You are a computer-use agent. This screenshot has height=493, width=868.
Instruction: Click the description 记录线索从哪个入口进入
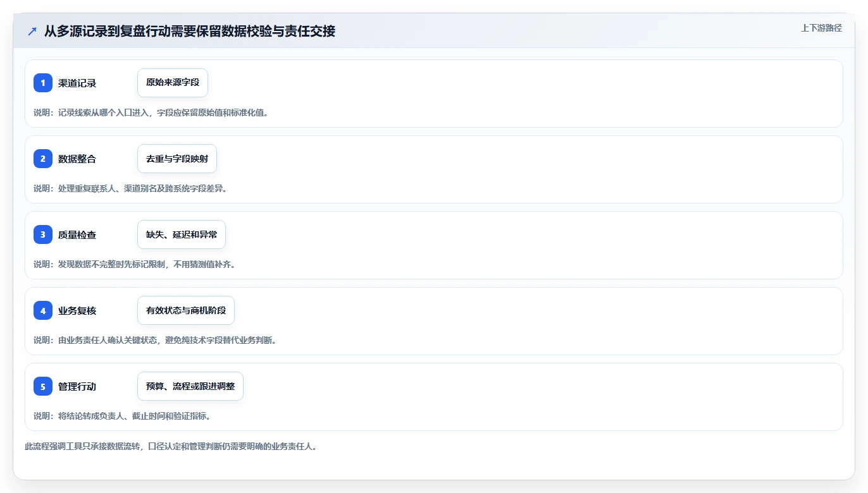(x=151, y=113)
